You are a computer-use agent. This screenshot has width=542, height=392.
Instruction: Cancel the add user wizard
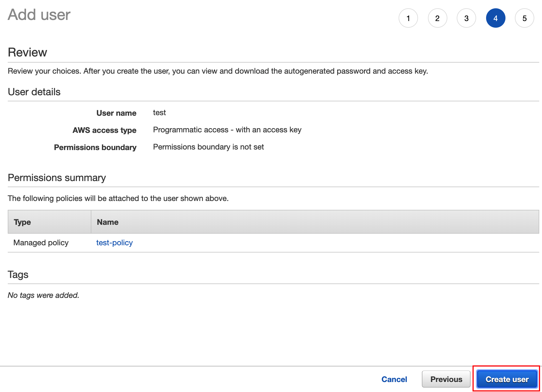pyautogui.click(x=394, y=379)
